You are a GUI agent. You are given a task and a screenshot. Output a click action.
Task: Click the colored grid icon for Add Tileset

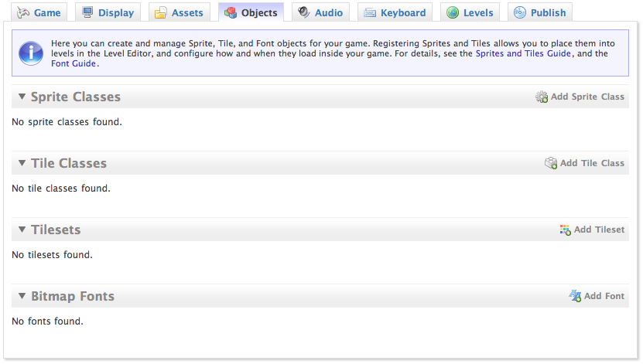point(566,230)
